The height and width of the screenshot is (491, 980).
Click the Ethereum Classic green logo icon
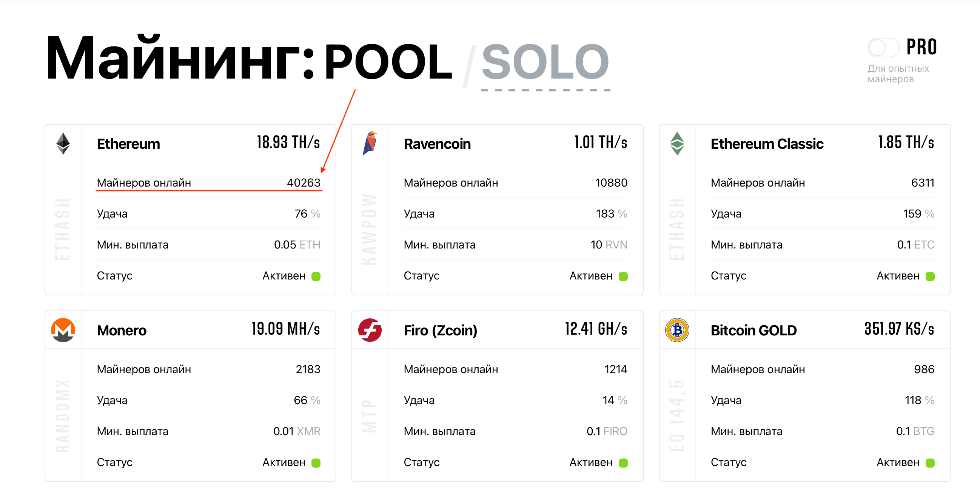click(x=677, y=144)
